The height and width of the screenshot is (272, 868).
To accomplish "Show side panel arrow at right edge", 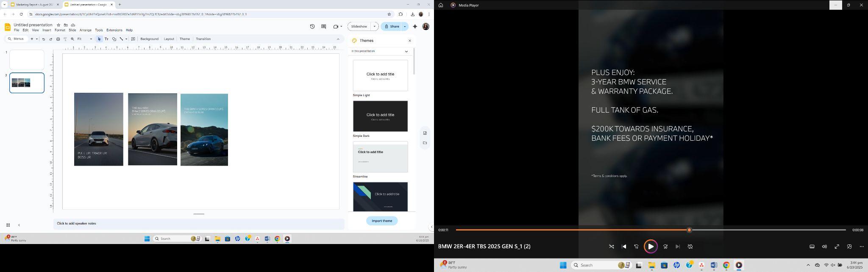I will 431,227.
